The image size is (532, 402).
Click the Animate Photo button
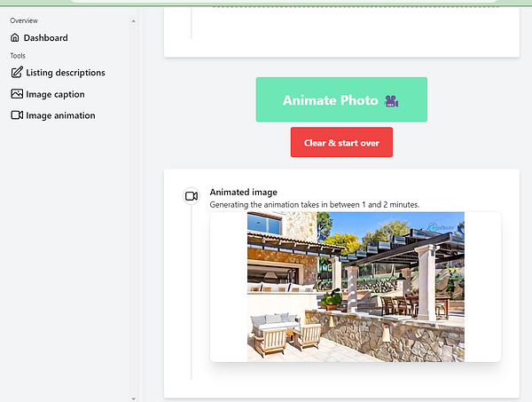(x=341, y=99)
